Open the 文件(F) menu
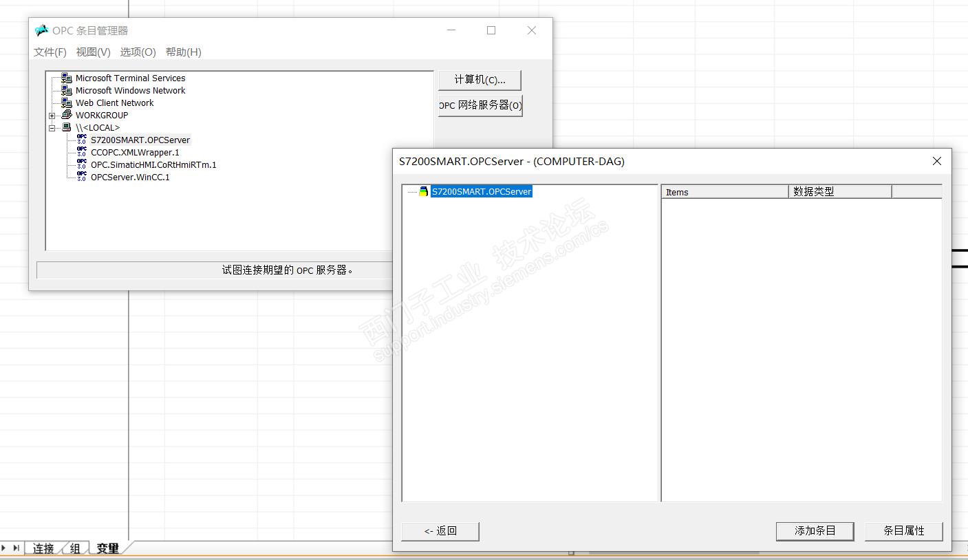This screenshot has height=560, width=968. 50,52
